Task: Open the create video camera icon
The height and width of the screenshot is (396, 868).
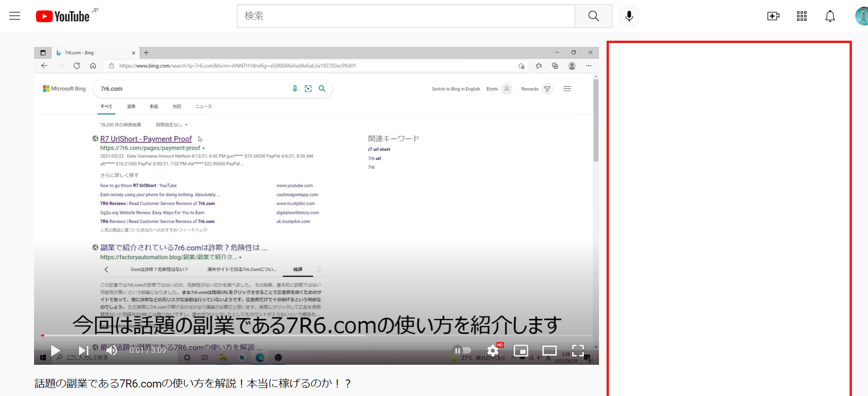Action: (x=773, y=16)
